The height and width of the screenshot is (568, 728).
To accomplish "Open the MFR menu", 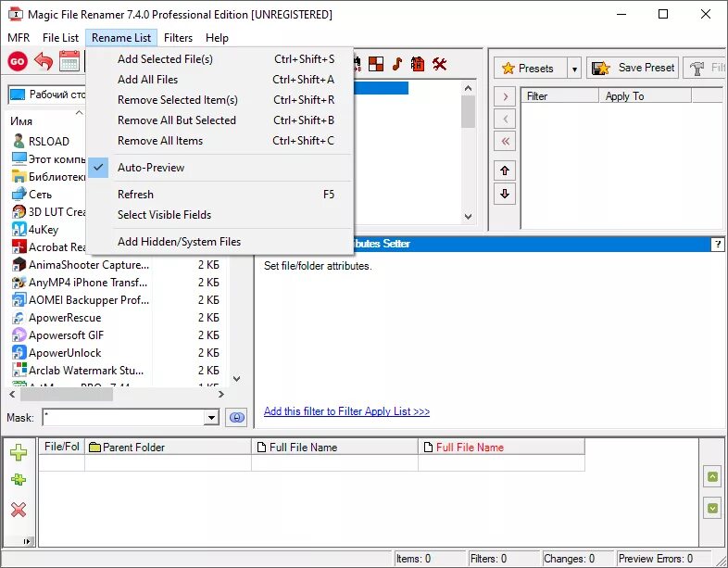I will tap(19, 38).
